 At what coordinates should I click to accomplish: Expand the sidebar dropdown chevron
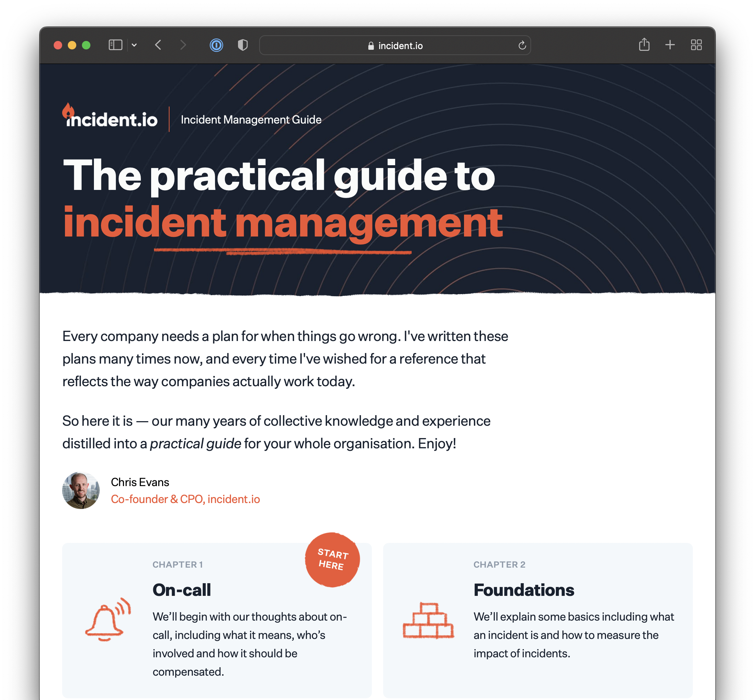tap(134, 45)
